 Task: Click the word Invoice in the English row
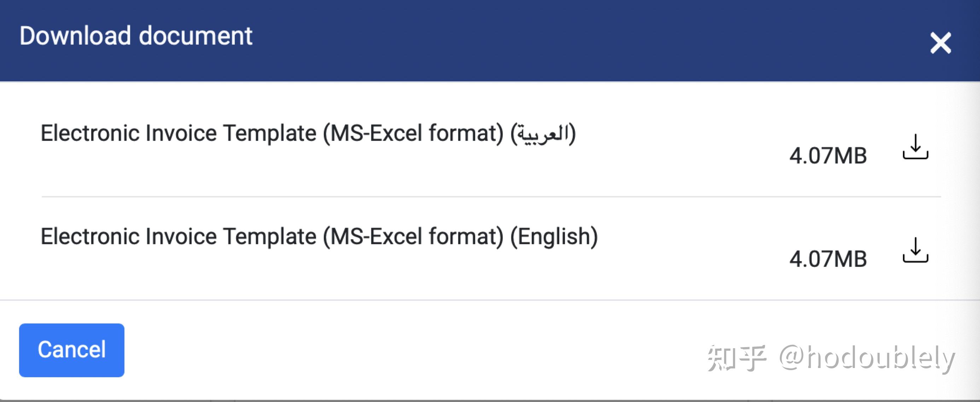(181, 236)
